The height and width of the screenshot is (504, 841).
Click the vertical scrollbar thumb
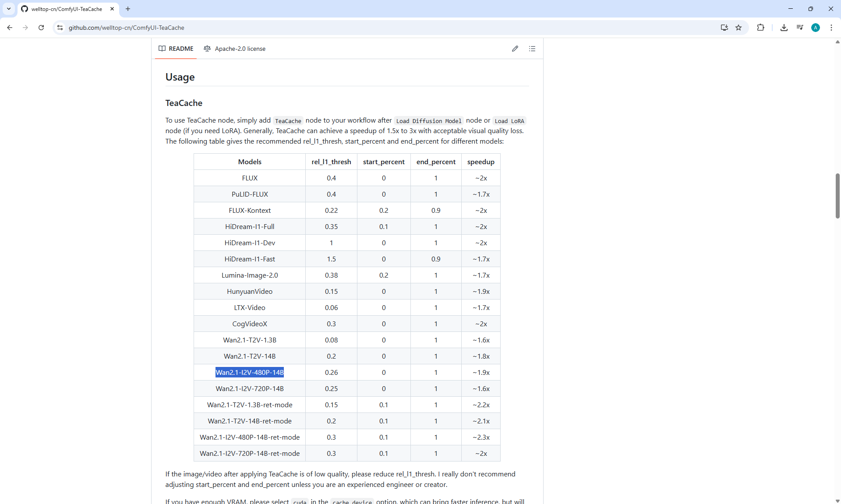click(837, 196)
